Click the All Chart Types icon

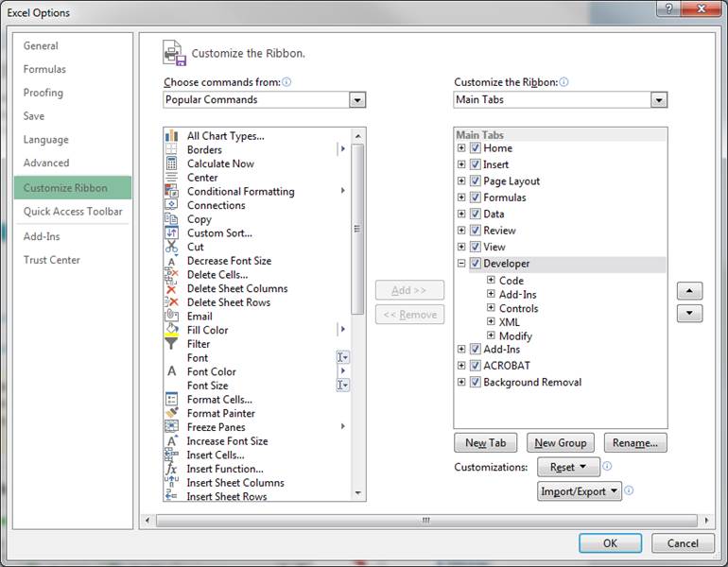coord(171,136)
